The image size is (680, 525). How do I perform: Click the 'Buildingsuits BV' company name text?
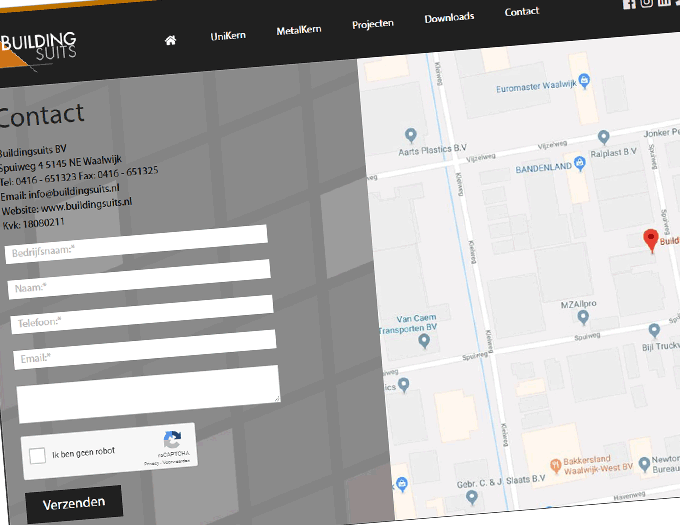(33, 151)
